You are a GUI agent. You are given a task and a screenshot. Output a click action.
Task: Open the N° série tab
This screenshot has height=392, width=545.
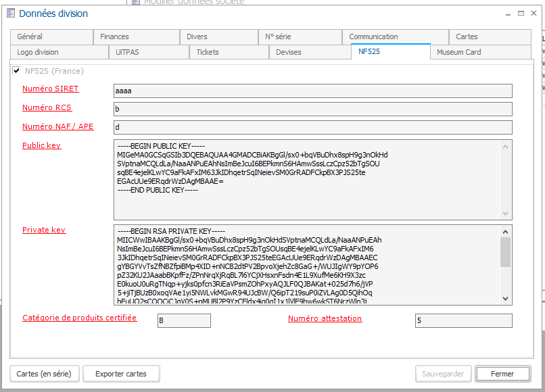[279, 36]
